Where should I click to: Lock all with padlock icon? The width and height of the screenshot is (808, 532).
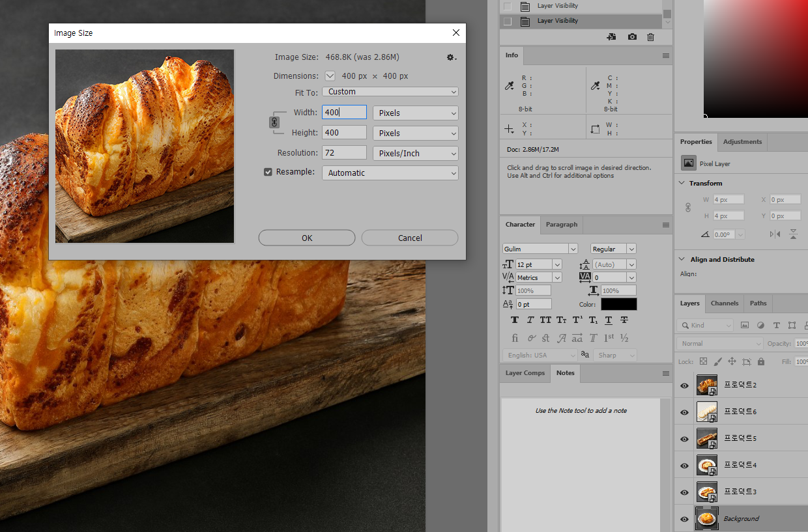[761, 361]
